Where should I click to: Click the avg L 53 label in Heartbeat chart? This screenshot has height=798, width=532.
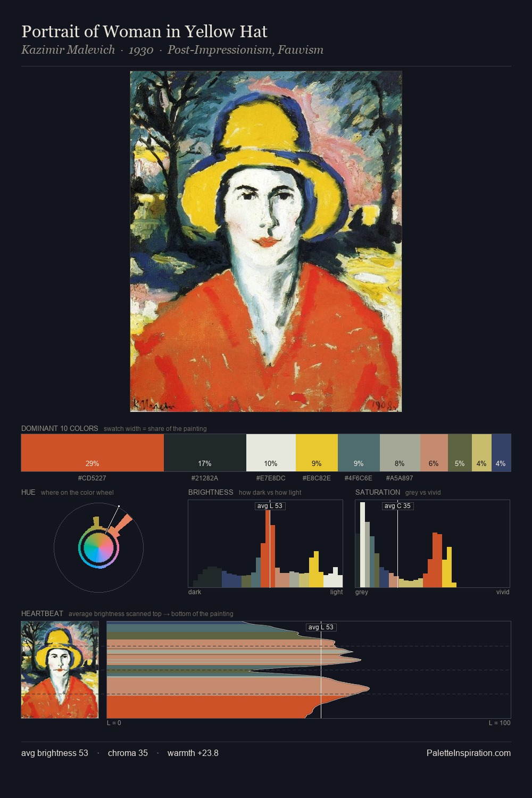click(321, 627)
